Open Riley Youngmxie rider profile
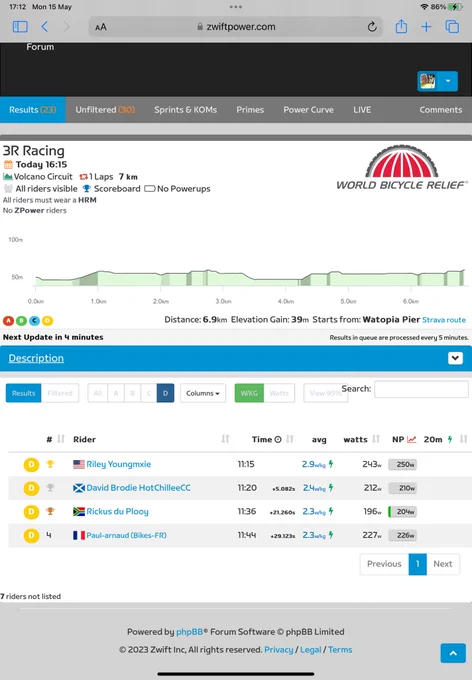The width and height of the screenshot is (472, 680). (x=118, y=464)
